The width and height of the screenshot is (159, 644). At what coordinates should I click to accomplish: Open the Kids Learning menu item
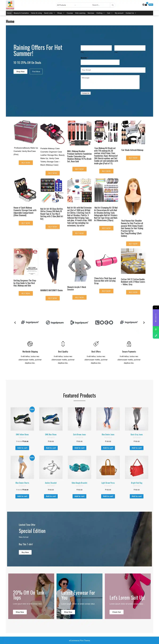[80, 13]
